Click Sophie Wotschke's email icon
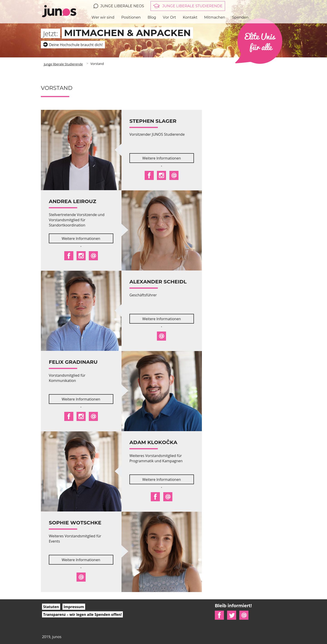 pos(81,577)
